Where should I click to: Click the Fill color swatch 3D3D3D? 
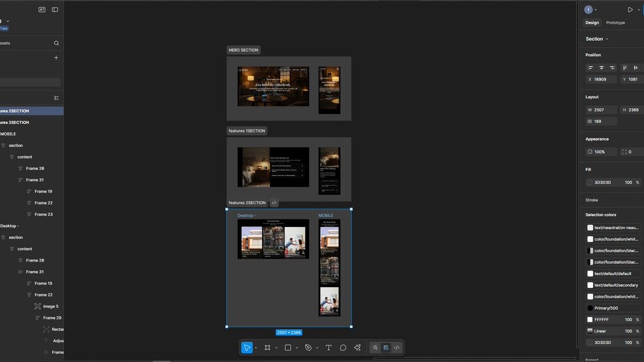590,183
